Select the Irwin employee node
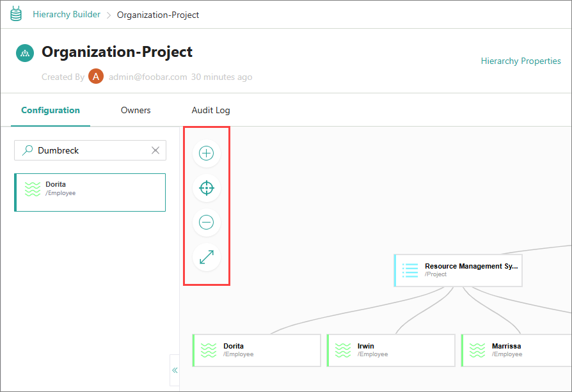Image resolution: width=572 pixels, height=392 pixels. (x=391, y=350)
